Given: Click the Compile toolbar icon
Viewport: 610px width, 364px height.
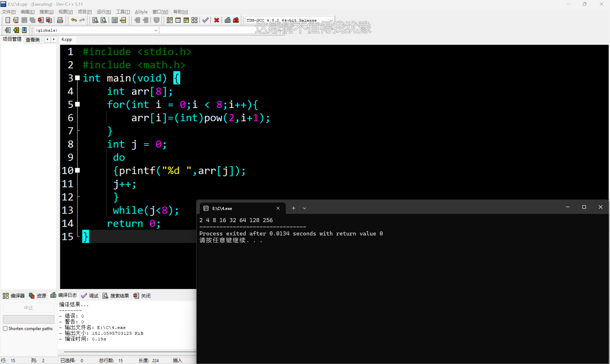Looking at the screenshot, I should (x=169, y=20).
